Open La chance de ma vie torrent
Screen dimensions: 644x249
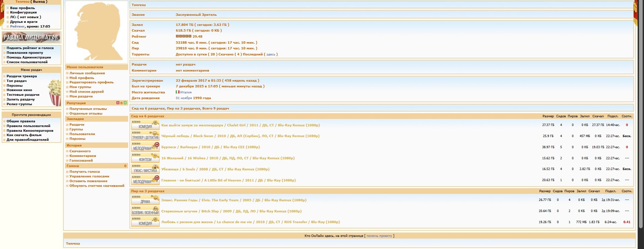251,222
